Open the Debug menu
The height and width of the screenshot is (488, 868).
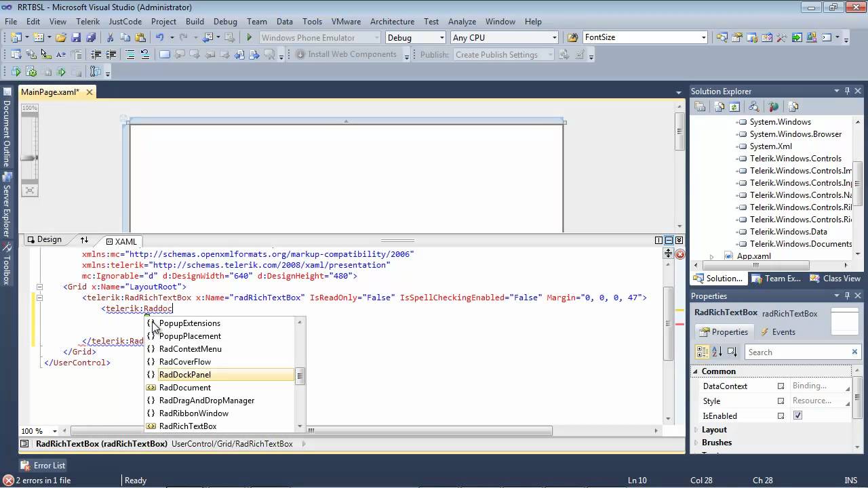point(225,21)
